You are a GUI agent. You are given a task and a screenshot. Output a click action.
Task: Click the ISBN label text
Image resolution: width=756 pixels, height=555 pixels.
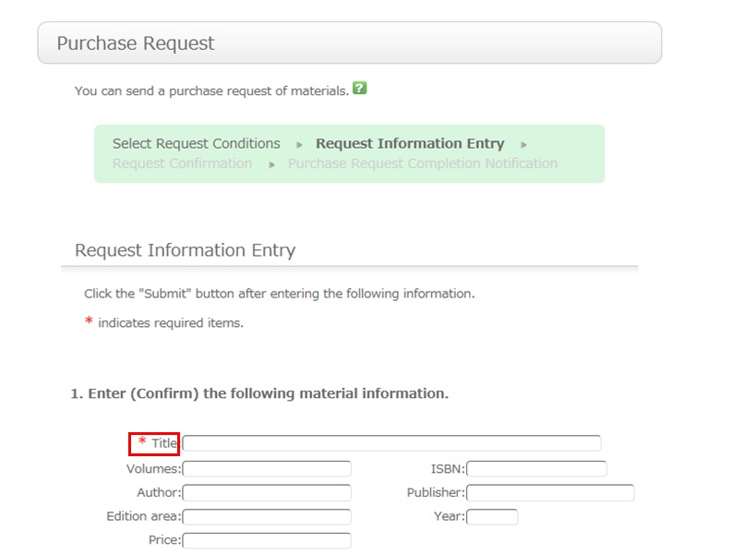pos(448,469)
